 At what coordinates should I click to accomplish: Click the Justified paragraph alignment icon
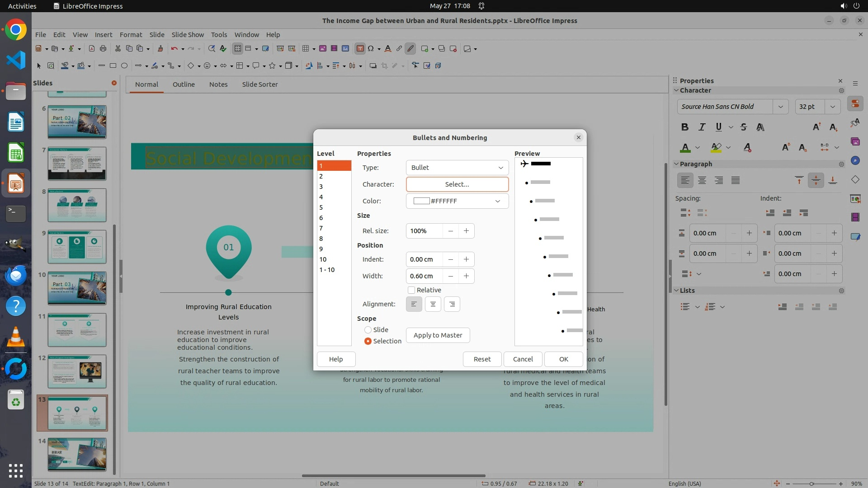tap(736, 181)
